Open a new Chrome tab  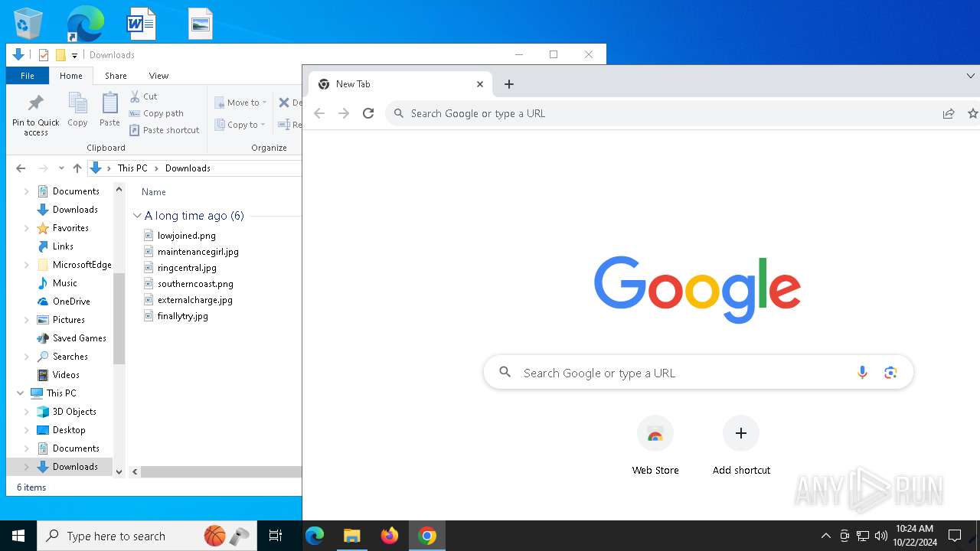[x=509, y=84]
